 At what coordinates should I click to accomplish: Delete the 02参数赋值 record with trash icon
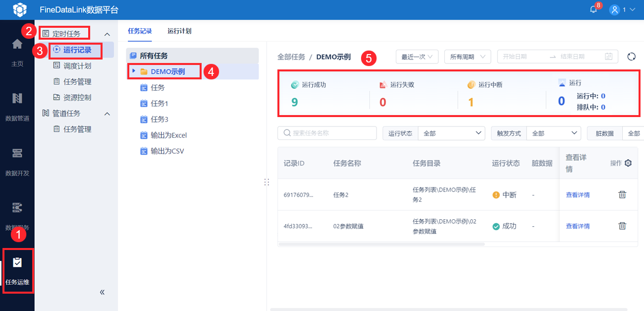point(622,226)
